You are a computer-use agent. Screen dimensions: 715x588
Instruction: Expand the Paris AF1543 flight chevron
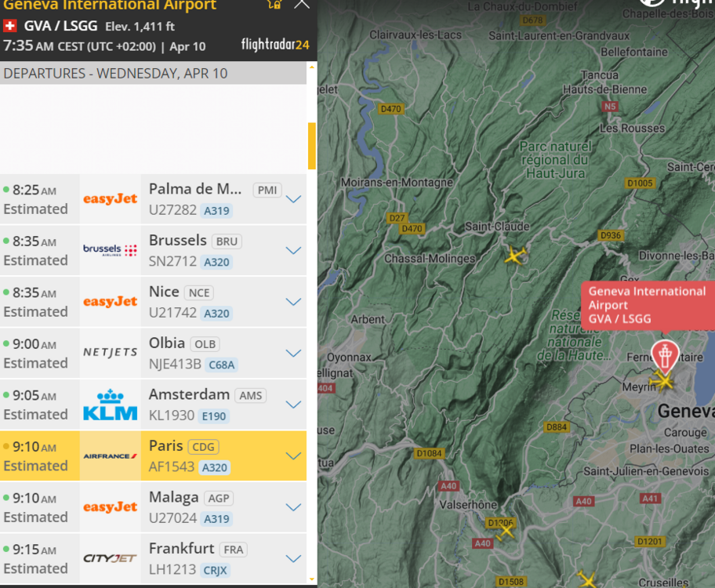pos(293,456)
